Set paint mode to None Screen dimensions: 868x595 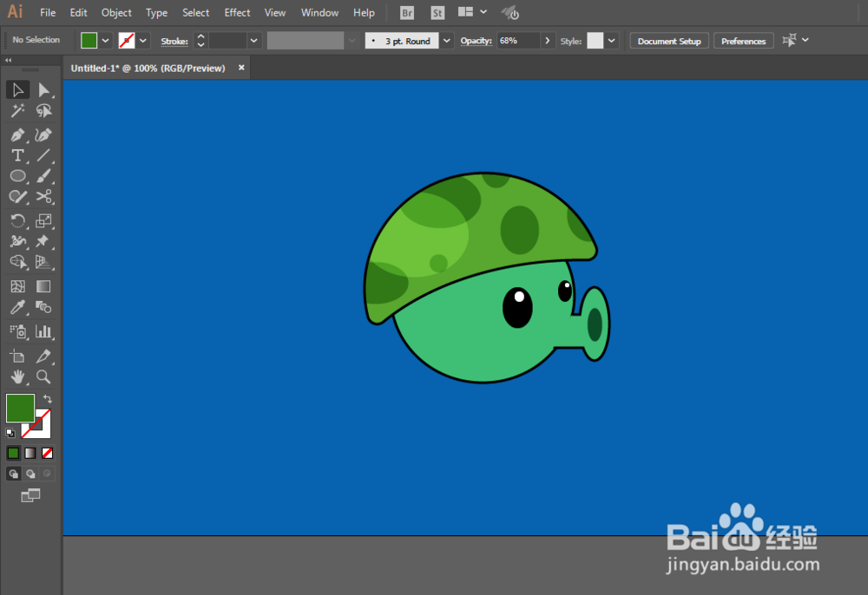pyautogui.click(x=48, y=454)
